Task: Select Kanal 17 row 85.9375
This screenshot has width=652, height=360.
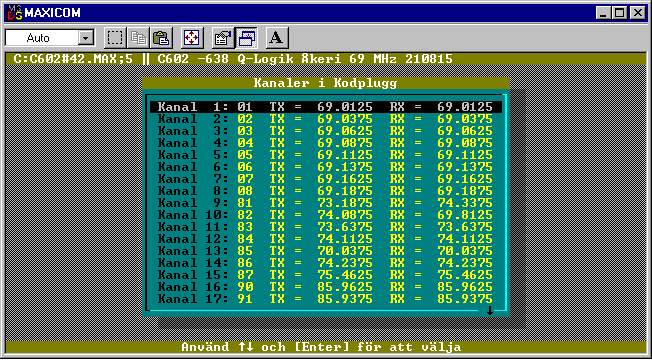Action: point(326,299)
